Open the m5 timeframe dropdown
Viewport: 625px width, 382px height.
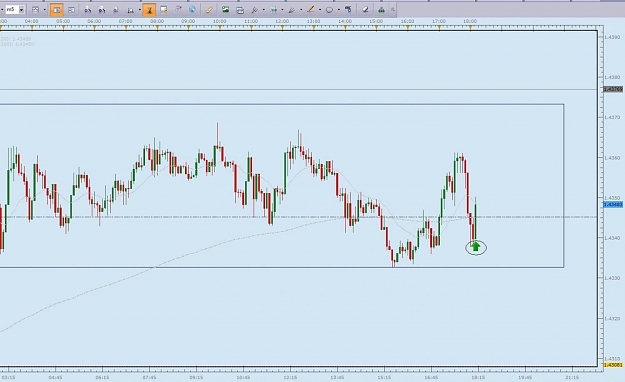coord(21,9)
